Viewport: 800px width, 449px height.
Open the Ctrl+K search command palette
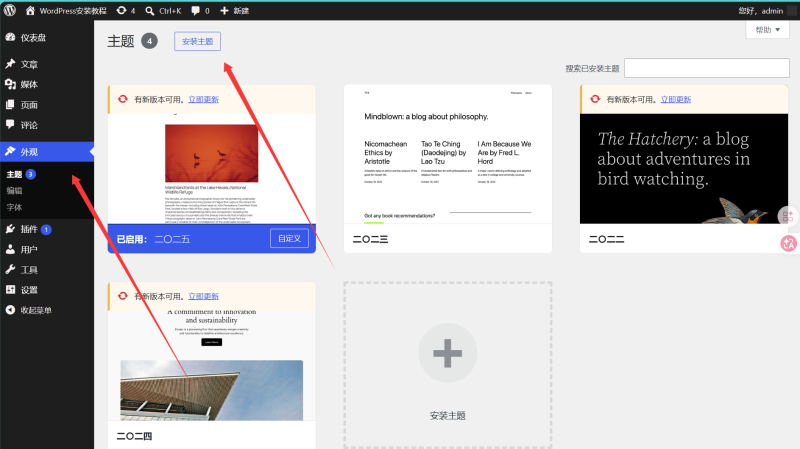pos(163,10)
